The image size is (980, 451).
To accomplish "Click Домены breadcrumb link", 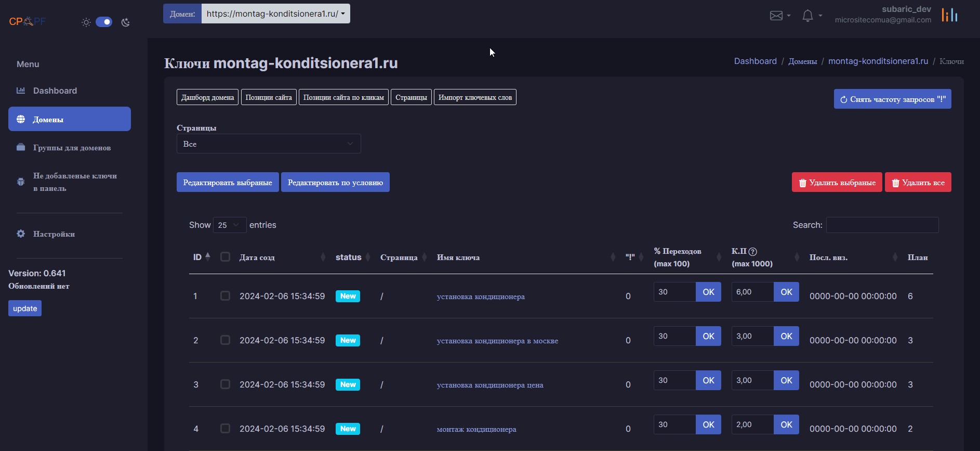I will coord(803,61).
